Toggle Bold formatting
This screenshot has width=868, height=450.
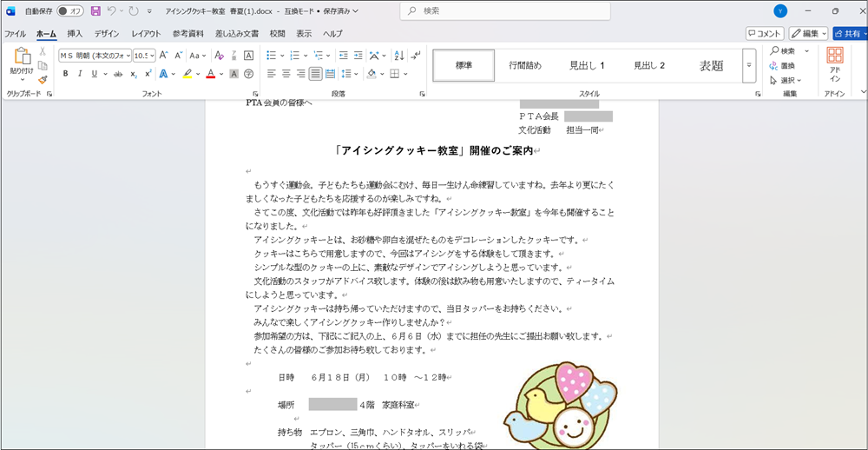[x=65, y=74]
